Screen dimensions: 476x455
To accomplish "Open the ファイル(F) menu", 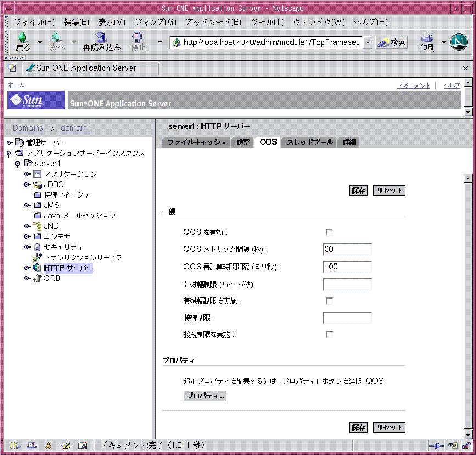I will (x=34, y=22).
